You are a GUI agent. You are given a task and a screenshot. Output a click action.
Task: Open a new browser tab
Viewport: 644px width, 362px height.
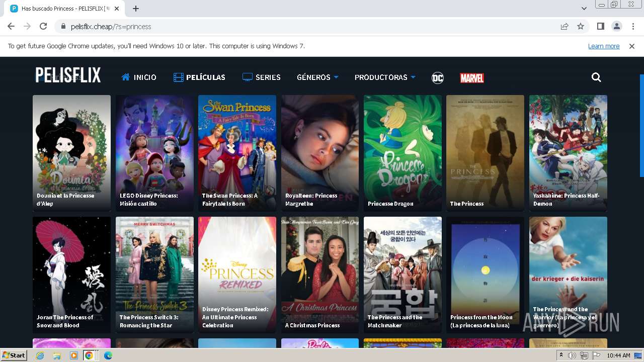(136, 9)
